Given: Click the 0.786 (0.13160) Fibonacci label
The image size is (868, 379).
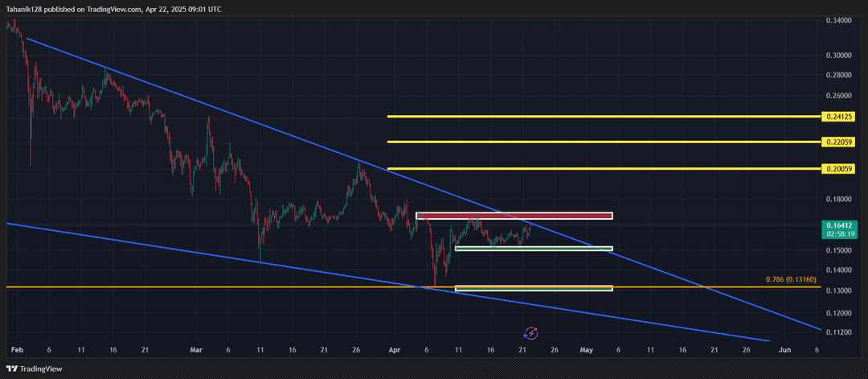Looking at the screenshot, I should 792,280.
